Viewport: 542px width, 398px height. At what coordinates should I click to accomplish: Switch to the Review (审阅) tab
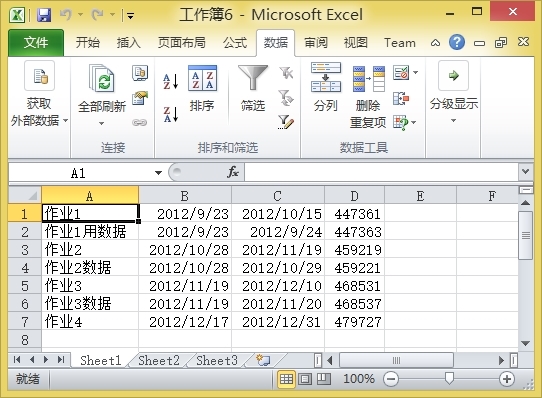pyautogui.click(x=316, y=43)
